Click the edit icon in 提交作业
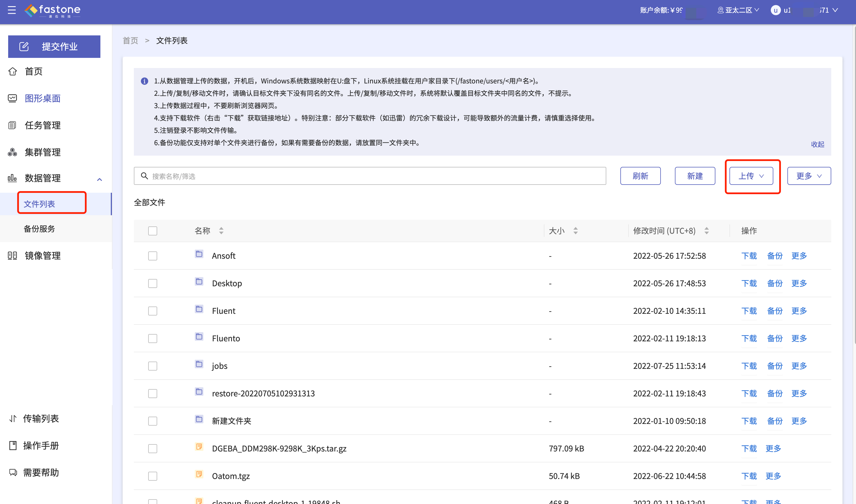 (24, 47)
